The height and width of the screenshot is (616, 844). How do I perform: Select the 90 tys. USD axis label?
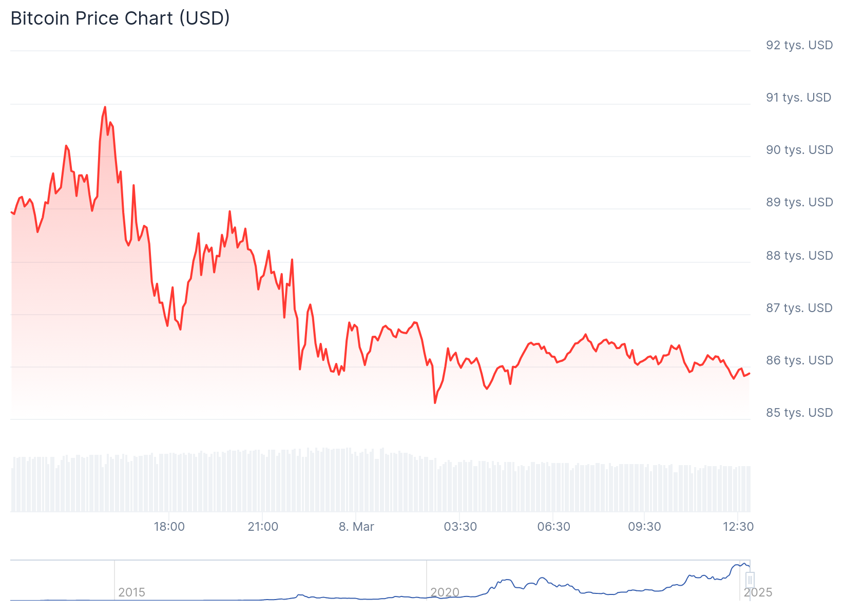[x=799, y=150]
